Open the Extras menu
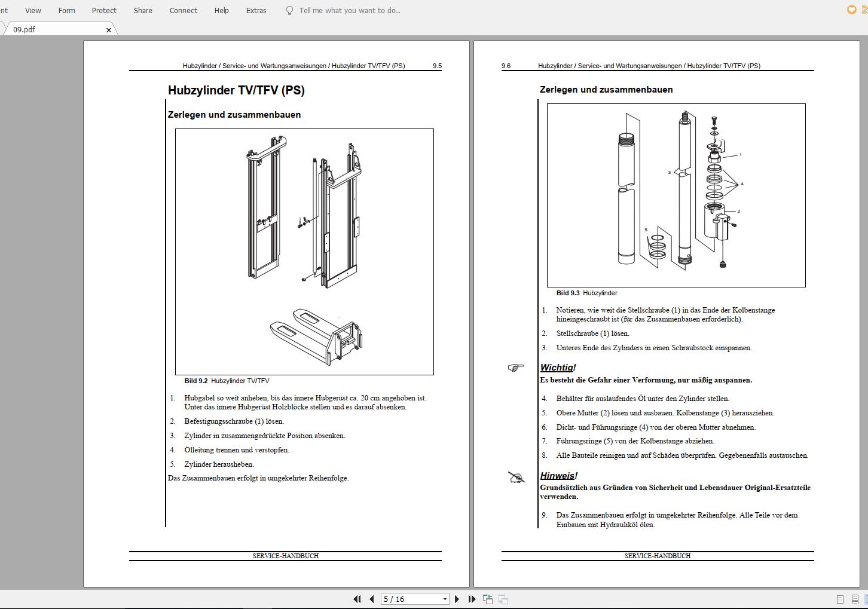The image size is (868, 609). pos(256,10)
